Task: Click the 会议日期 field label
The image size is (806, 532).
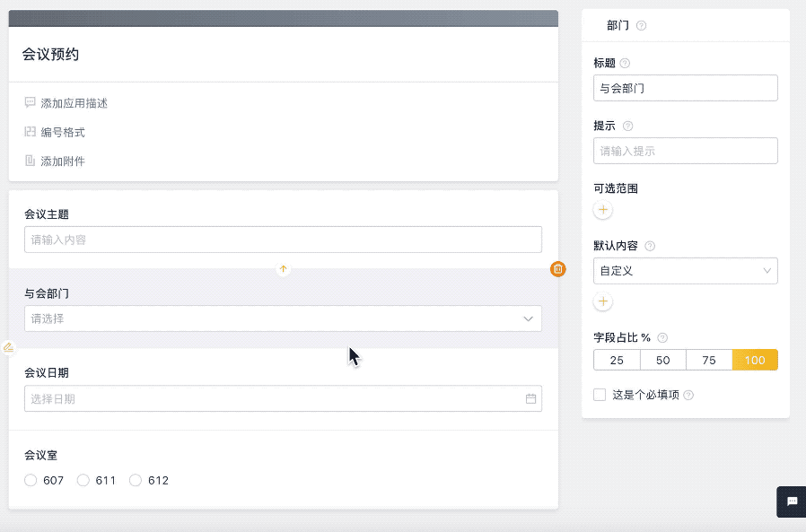Action: (x=47, y=372)
